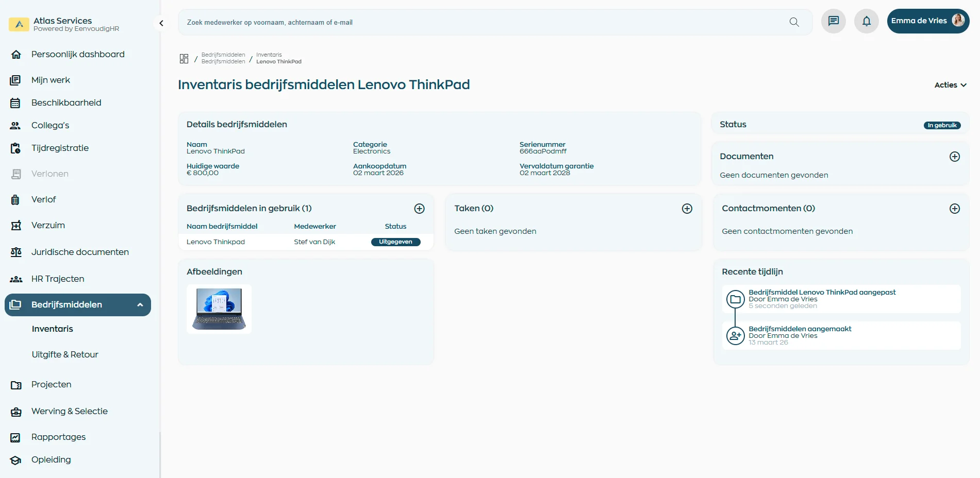Open the chat messages icon

(x=833, y=21)
